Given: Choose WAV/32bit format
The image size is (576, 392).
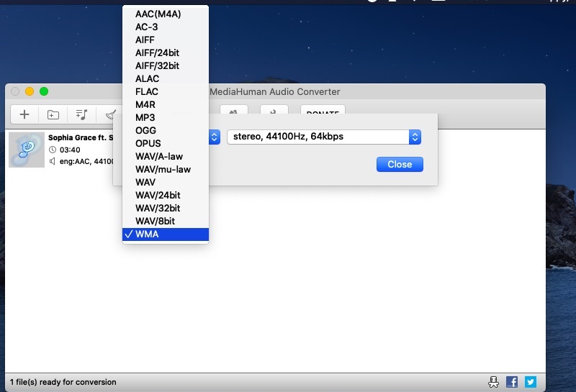Looking at the screenshot, I should click(x=166, y=208).
